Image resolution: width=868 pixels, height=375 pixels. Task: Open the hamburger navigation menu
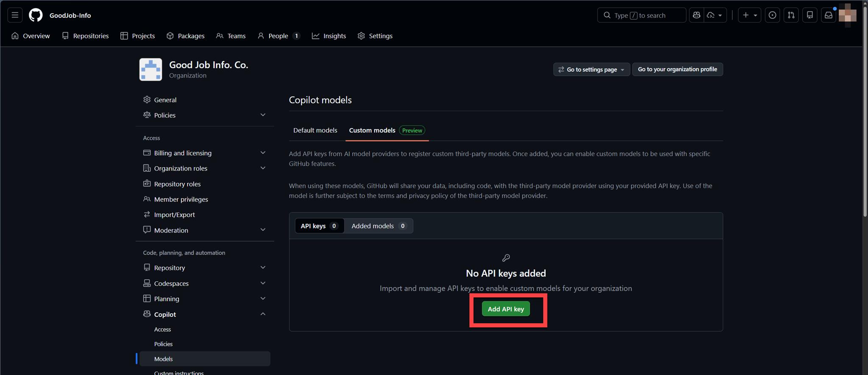click(x=15, y=15)
